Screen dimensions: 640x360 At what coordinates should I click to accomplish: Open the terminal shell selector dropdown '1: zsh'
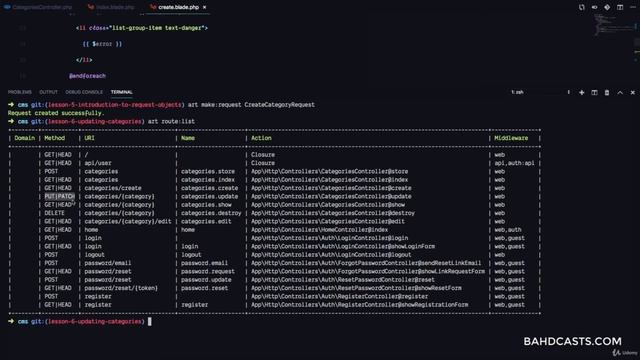(540, 92)
